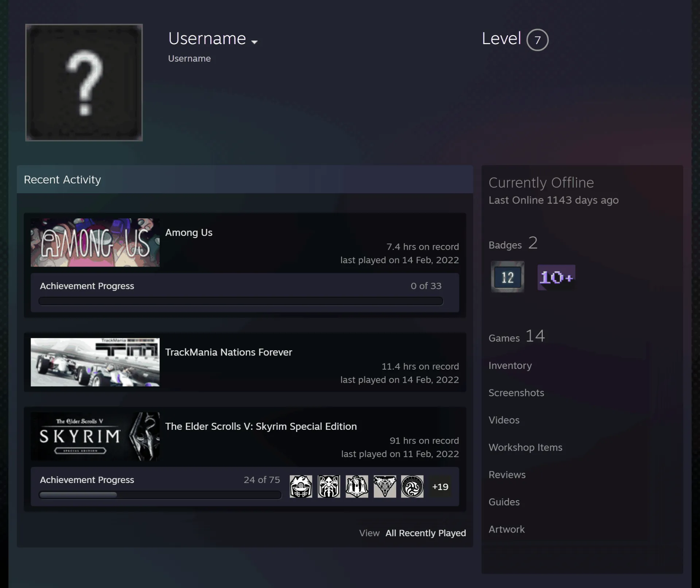The height and width of the screenshot is (588, 700).
Task: Open the Screenshots page
Action: (x=516, y=393)
